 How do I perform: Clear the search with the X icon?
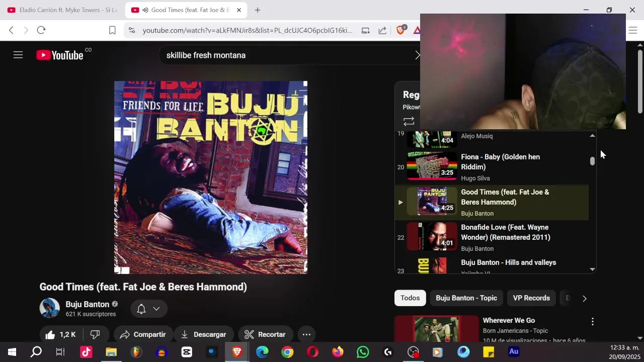tap(417, 55)
